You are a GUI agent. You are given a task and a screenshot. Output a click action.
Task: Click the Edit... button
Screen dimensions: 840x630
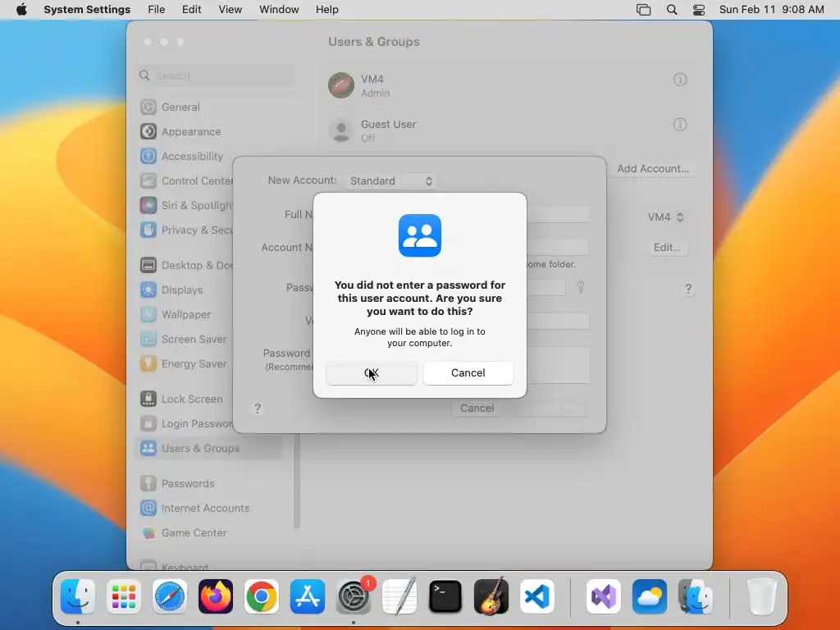point(667,248)
